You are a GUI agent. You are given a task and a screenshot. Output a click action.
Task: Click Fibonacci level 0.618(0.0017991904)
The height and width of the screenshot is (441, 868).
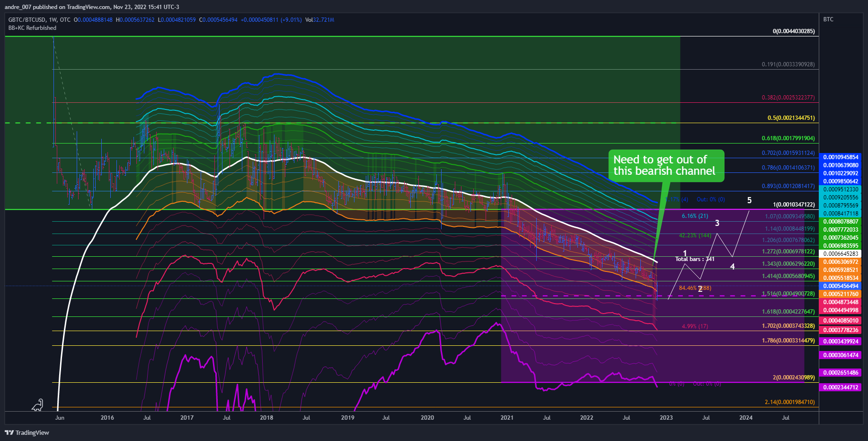788,138
